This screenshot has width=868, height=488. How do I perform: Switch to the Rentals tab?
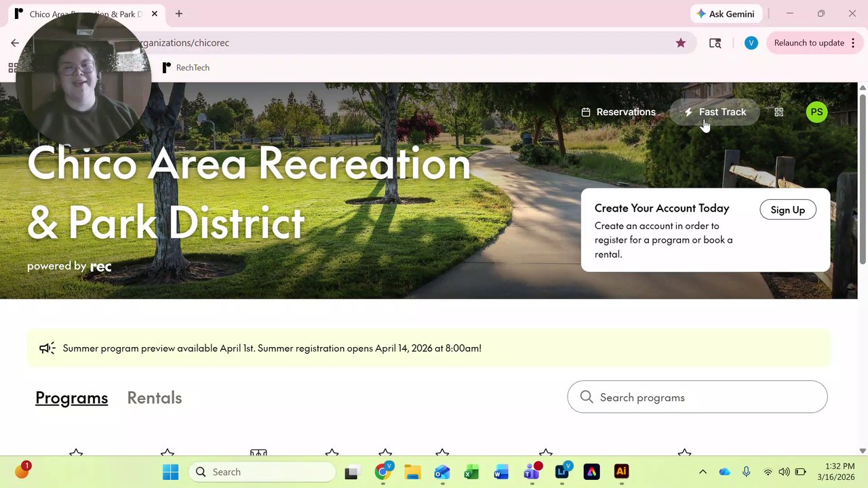pos(155,398)
